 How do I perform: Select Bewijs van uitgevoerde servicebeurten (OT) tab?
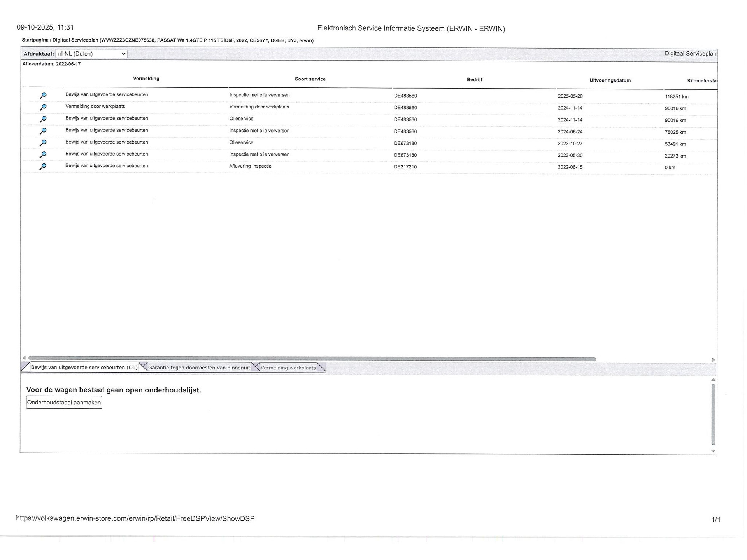pyautogui.click(x=84, y=367)
